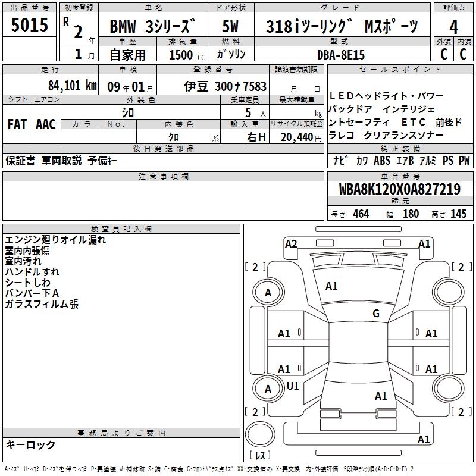Click the FAT shift type cell

point(17,124)
